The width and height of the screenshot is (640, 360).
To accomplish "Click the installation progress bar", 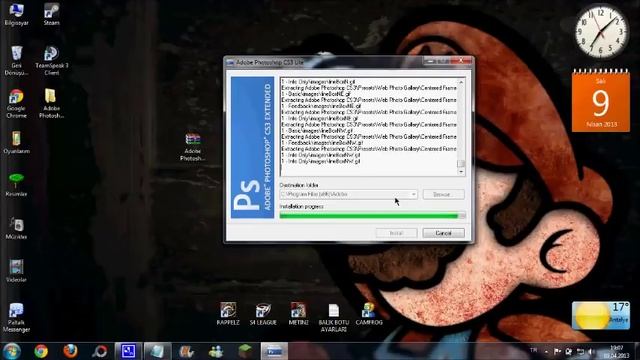I will point(372,216).
